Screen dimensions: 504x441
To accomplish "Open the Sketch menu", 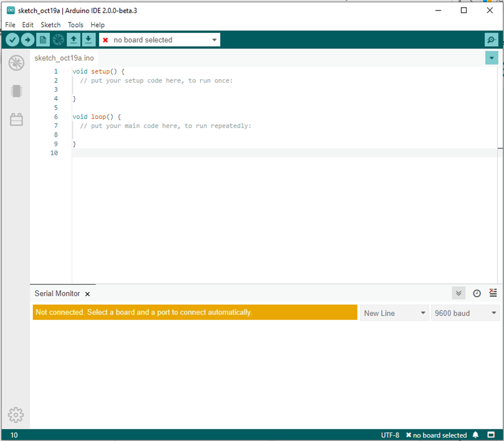I will pyautogui.click(x=51, y=25).
